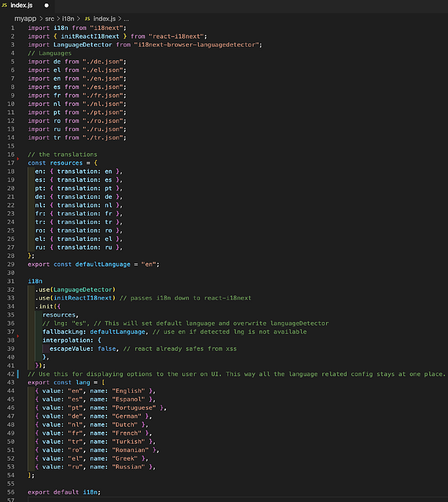Click the red gutter marker near line 38
This screenshot has height=502, width=448.
coord(17,337)
